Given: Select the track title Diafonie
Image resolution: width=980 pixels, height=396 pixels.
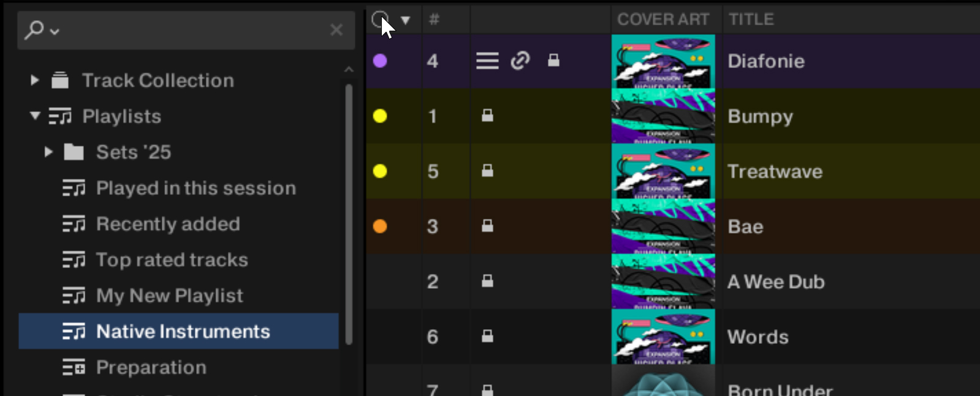Looking at the screenshot, I should [x=766, y=61].
